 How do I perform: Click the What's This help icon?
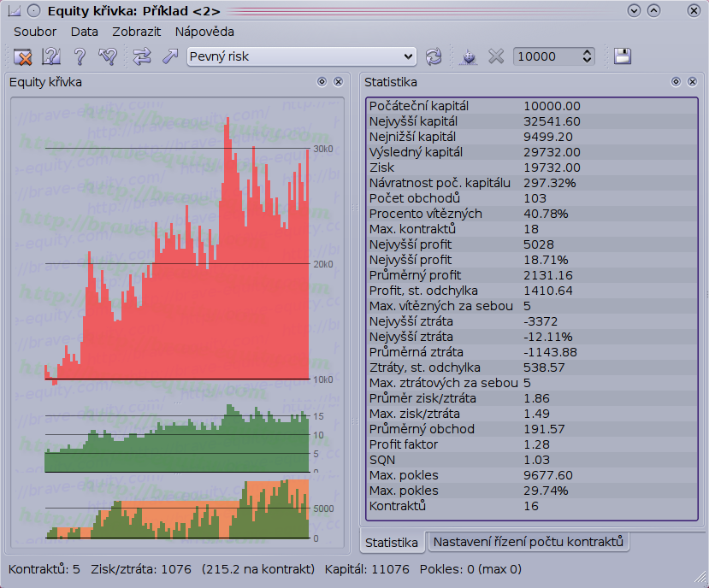pyautogui.click(x=51, y=56)
